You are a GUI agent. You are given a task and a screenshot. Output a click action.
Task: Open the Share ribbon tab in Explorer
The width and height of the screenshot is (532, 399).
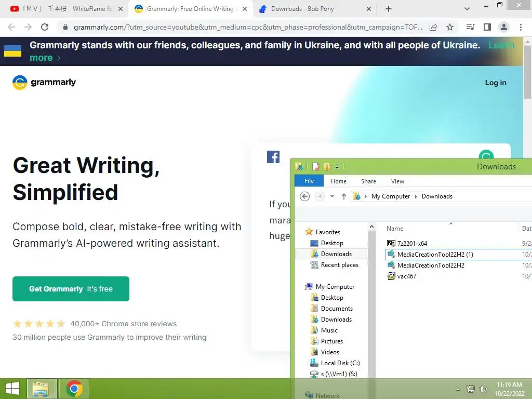click(368, 181)
